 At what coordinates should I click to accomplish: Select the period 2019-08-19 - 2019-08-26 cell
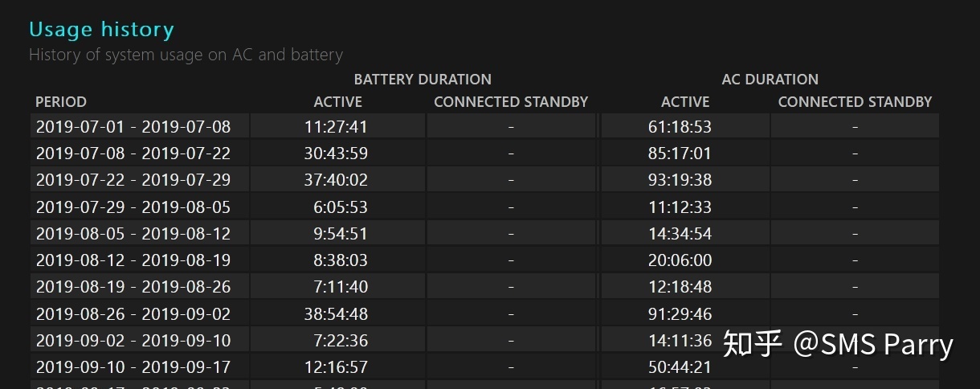133,287
